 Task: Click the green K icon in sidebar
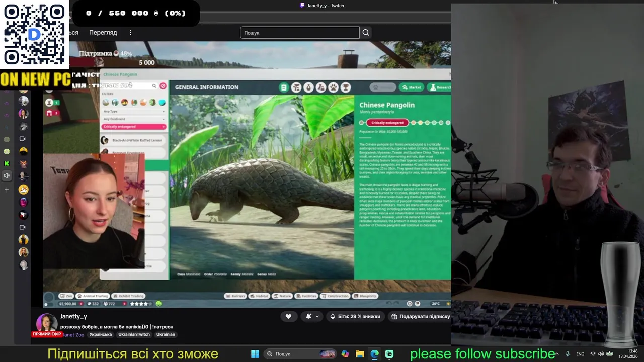pyautogui.click(x=7, y=163)
